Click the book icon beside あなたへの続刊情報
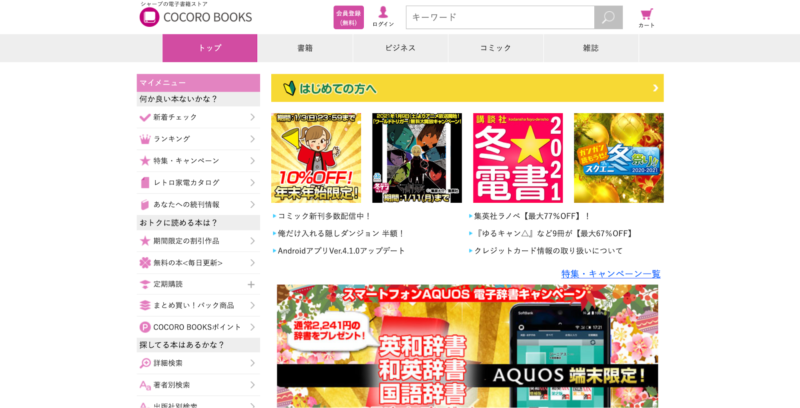This screenshot has height=408, width=800. click(x=145, y=205)
